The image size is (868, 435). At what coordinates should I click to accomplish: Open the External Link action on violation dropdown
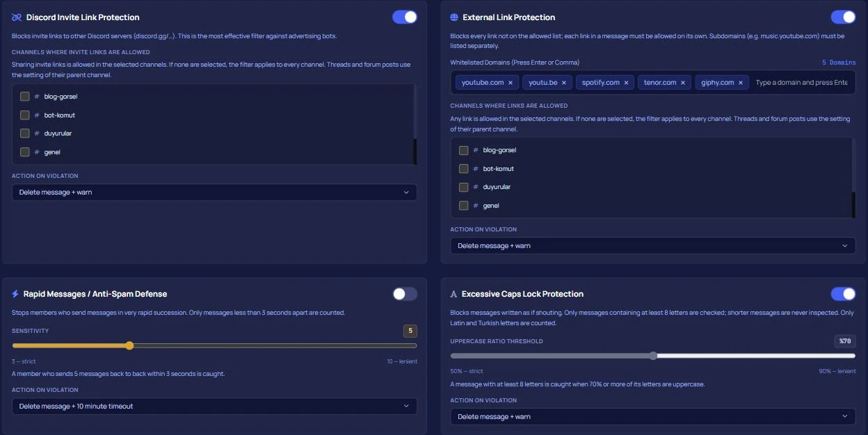click(x=653, y=246)
